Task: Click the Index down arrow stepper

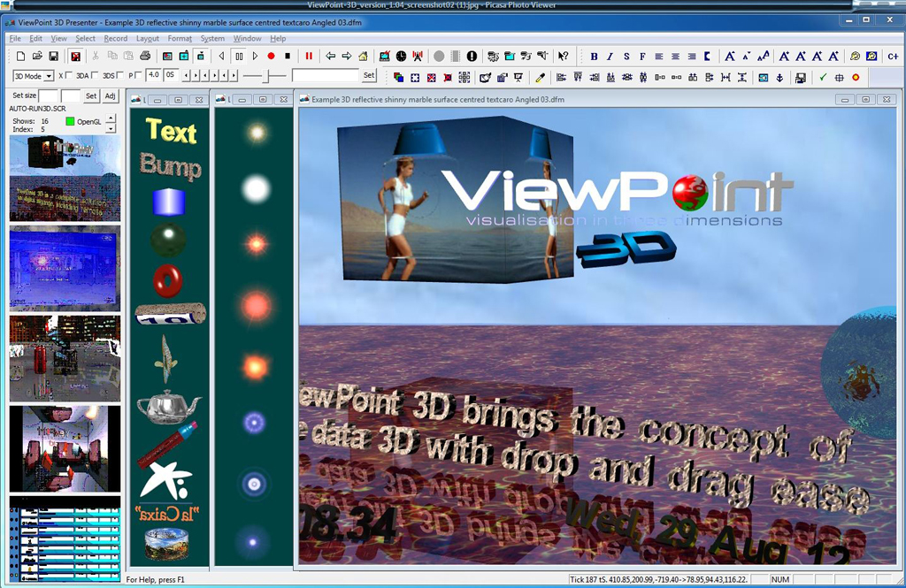Action: 111,126
